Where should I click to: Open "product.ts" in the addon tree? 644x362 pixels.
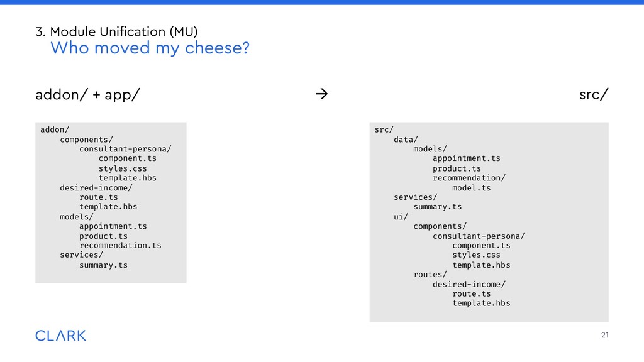pos(103,236)
